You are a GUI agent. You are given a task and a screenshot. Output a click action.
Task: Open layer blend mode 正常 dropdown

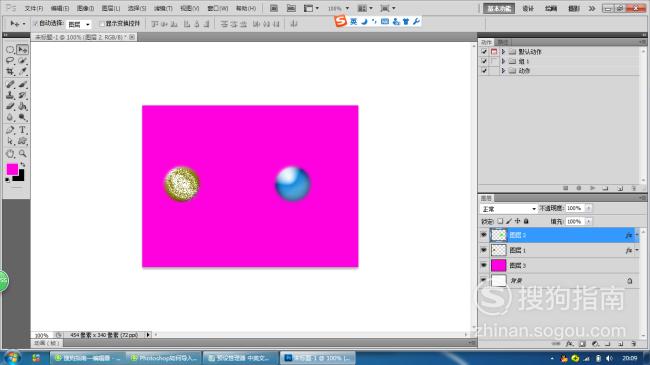(x=508, y=209)
